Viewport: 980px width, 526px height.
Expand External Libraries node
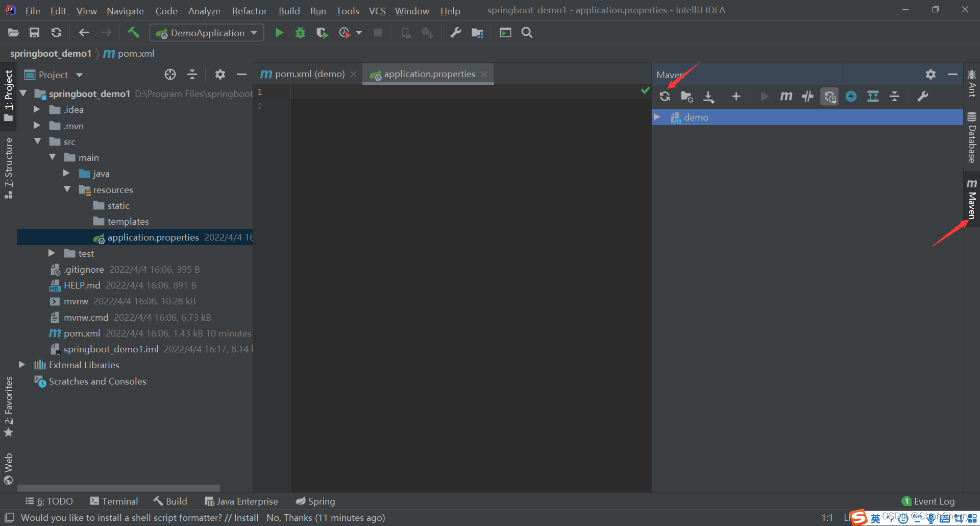tap(22, 365)
